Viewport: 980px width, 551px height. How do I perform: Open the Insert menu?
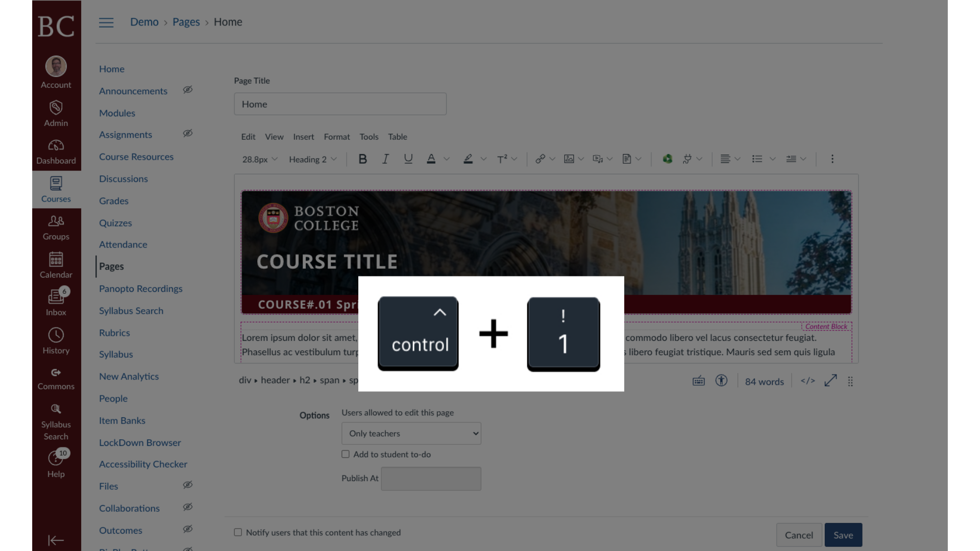pyautogui.click(x=303, y=137)
